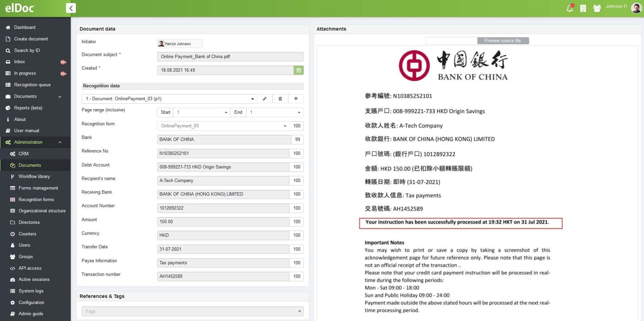Click the notification bell icon

569,8
